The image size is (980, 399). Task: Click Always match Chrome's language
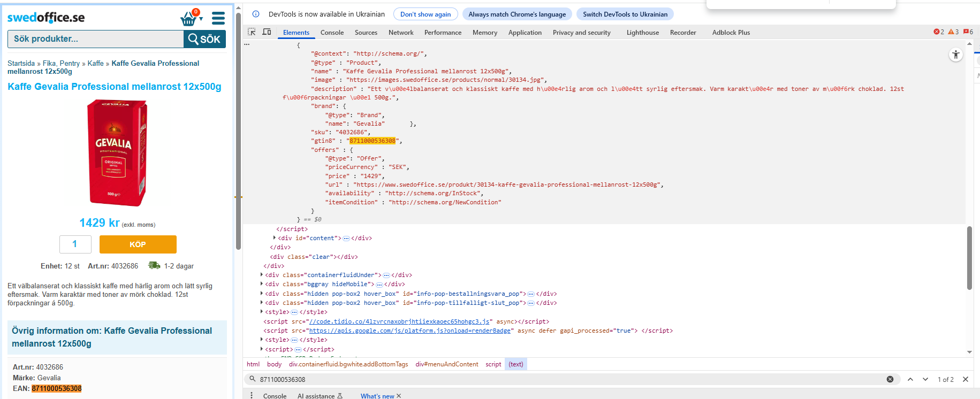(517, 14)
